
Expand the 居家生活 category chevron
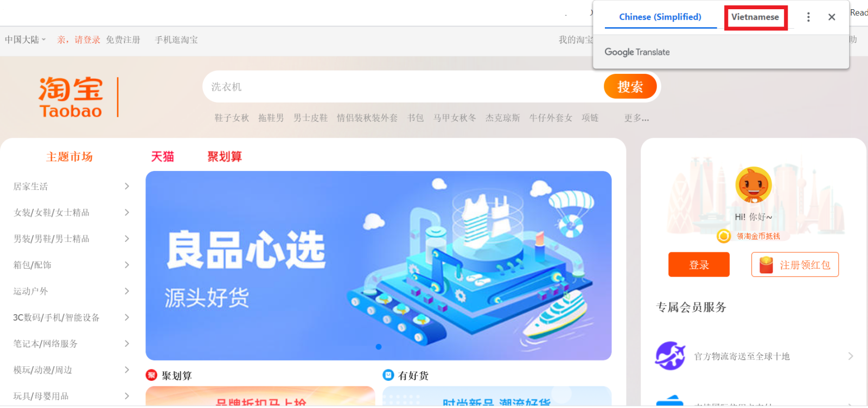pos(127,186)
